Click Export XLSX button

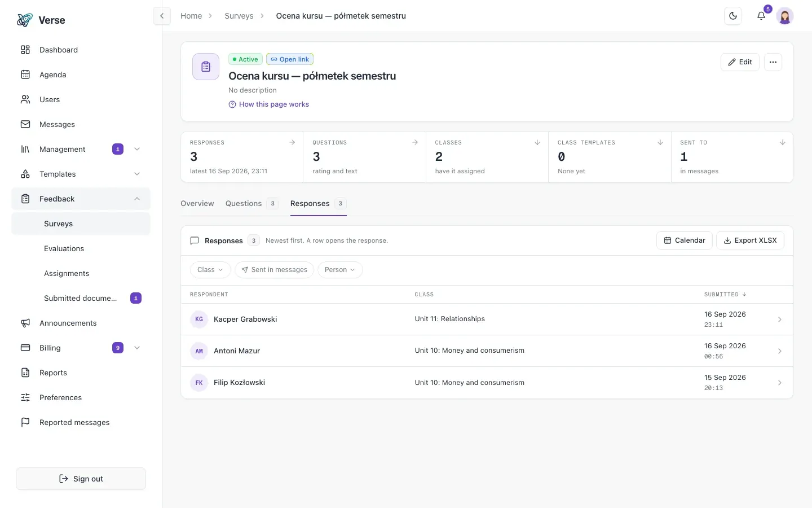click(x=750, y=240)
